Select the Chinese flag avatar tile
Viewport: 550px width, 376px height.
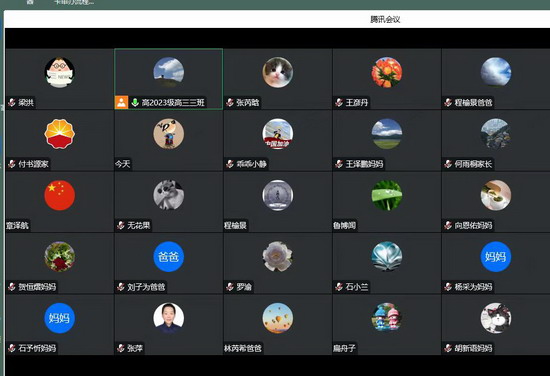60,195
